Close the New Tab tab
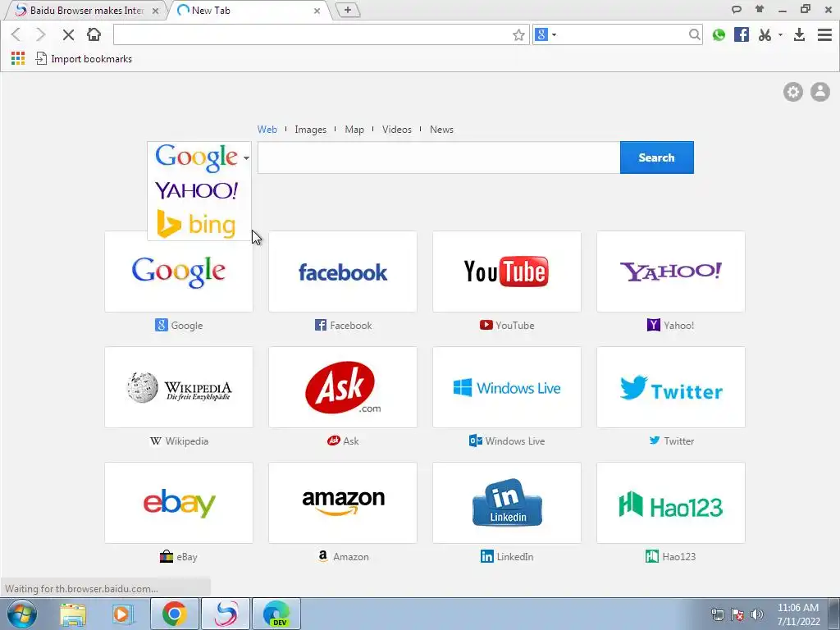 [317, 11]
